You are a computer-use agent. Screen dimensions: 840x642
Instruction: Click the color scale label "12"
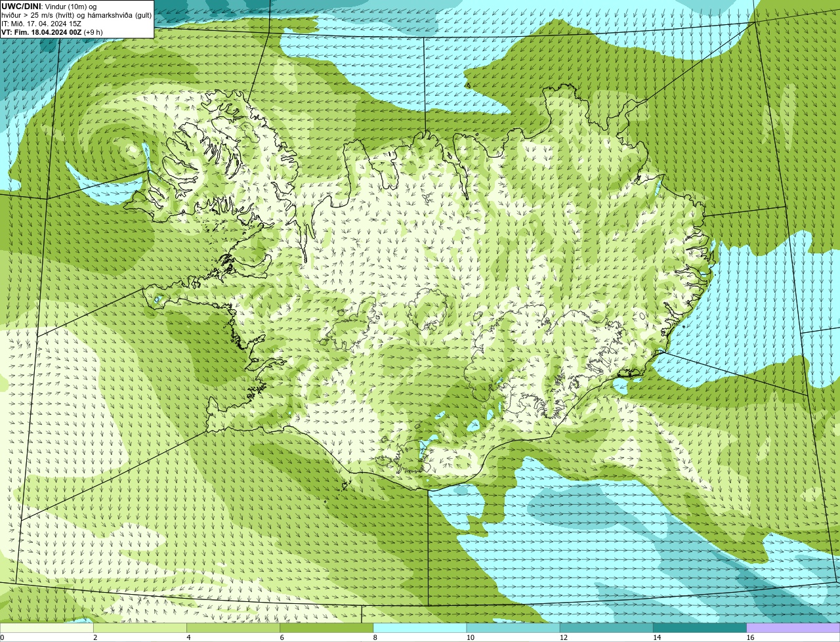point(563,637)
